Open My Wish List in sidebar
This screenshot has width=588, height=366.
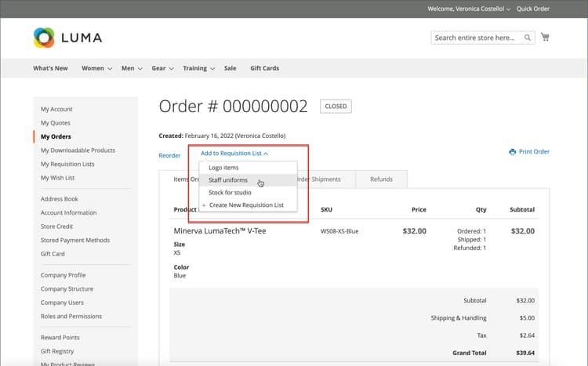point(58,178)
